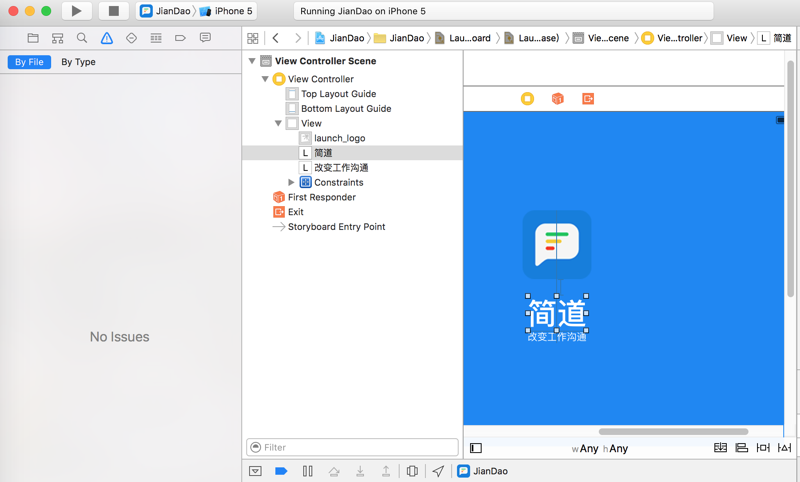Open the Find navigator magnifier icon
800x482 pixels.
(x=82, y=38)
